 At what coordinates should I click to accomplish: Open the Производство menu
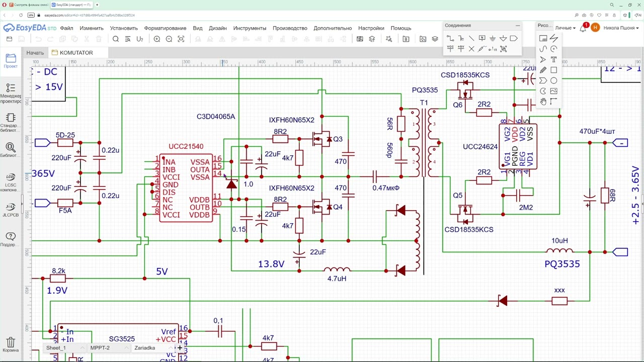pyautogui.click(x=290, y=28)
